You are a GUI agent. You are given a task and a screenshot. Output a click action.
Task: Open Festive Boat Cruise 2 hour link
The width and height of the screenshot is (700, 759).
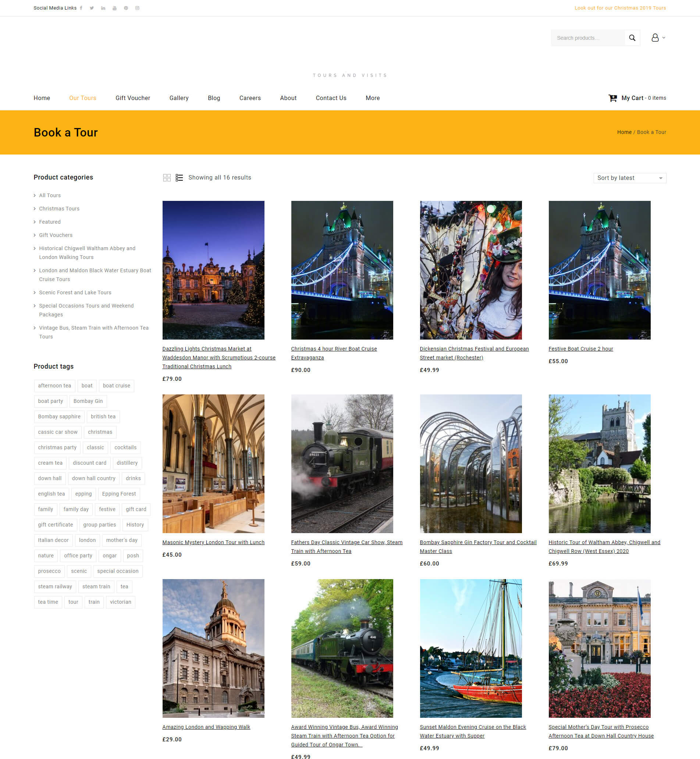581,349
